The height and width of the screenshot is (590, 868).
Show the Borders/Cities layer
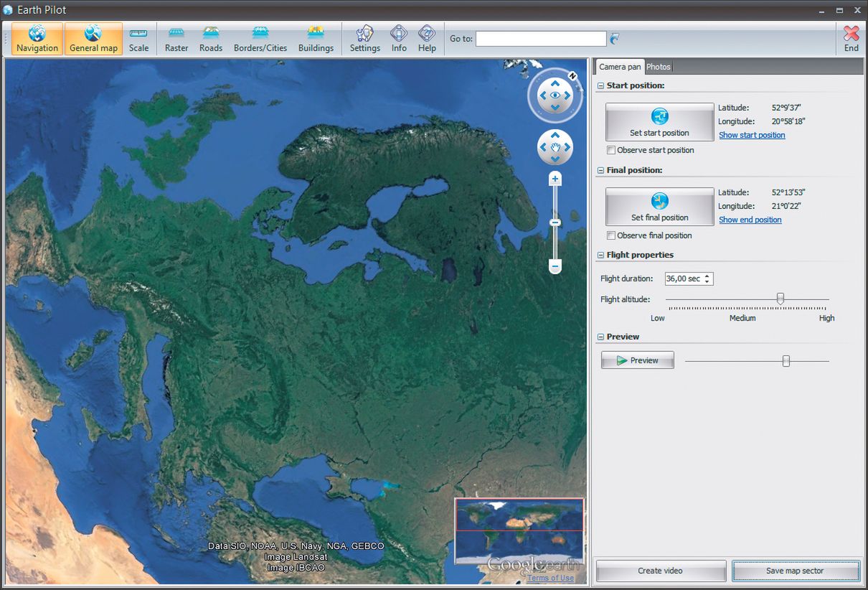pyautogui.click(x=260, y=39)
